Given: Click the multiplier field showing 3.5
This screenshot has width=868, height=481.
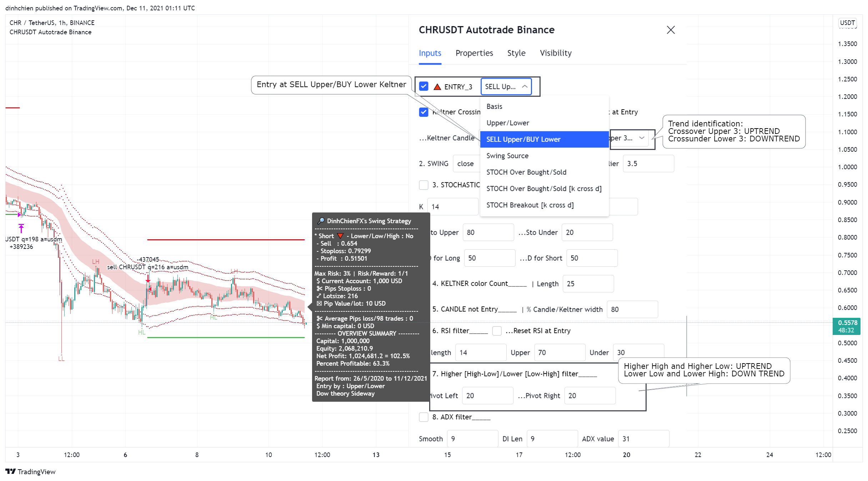Looking at the screenshot, I should coord(648,164).
